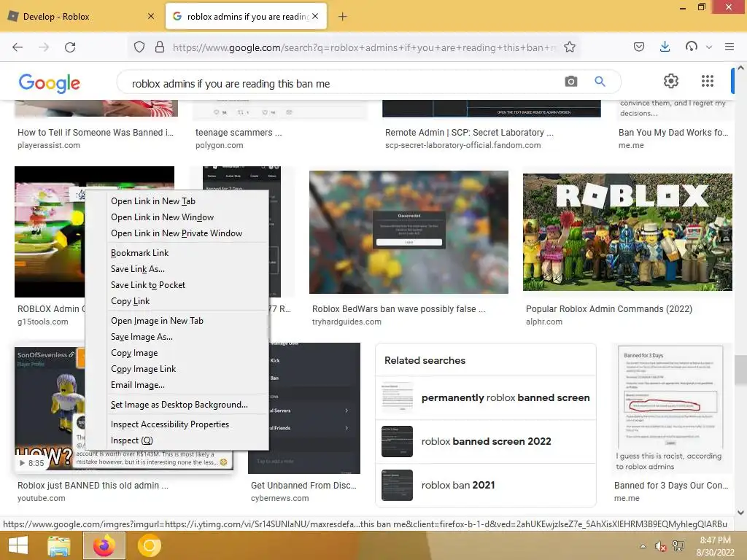Select Inspect Accessibility Properties
Viewport: 747px width, 560px height.
pyautogui.click(x=177, y=424)
